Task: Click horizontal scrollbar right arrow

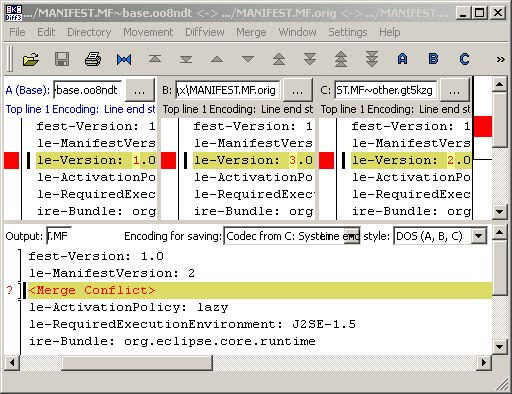Action: [484, 363]
